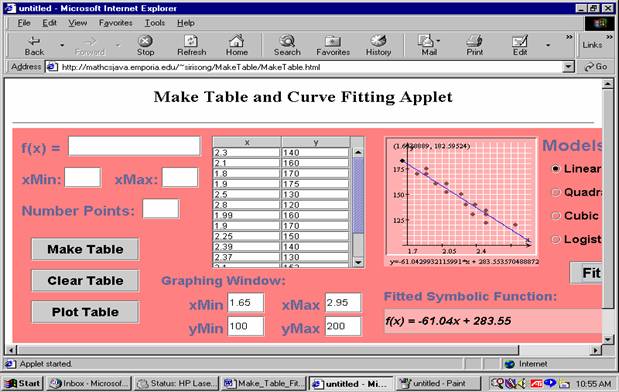Open the Tools menu
Viewport: 619px width, 392px height.
154,23
